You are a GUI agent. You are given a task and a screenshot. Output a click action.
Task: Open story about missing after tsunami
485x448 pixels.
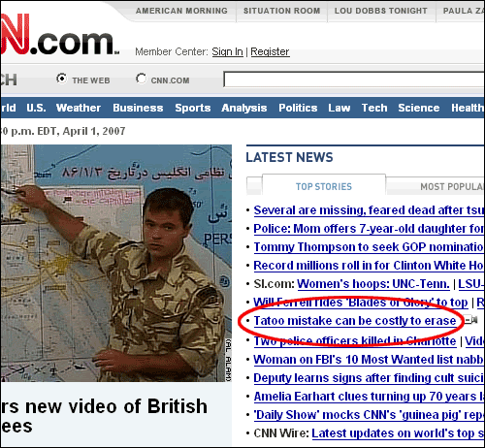point(369,210)
